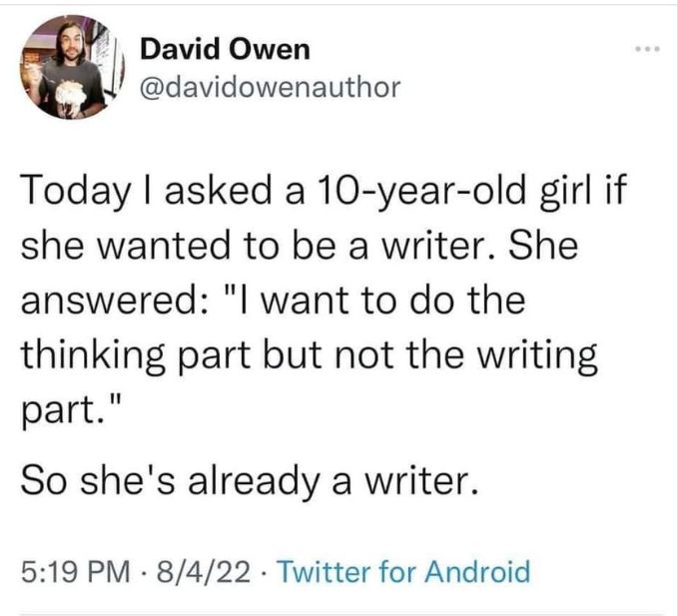Open the David Owen display name link
This screenshot has width=678, height=616.
[x=226, y=48]
